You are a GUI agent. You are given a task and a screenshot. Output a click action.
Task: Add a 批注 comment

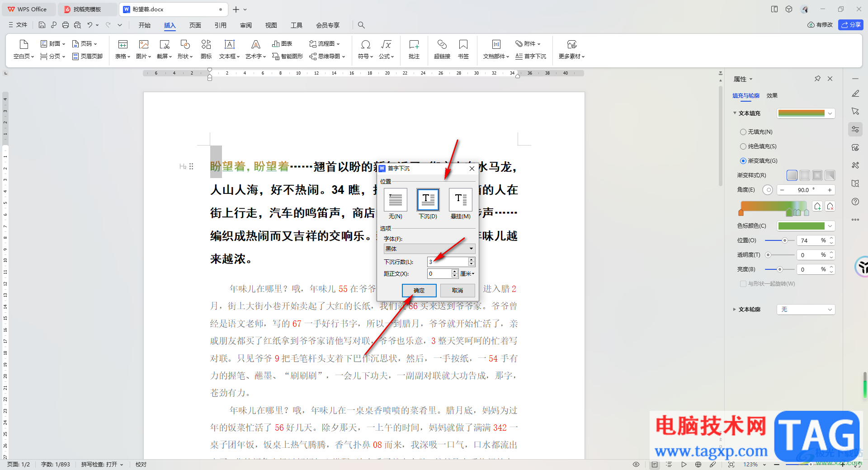414,49
